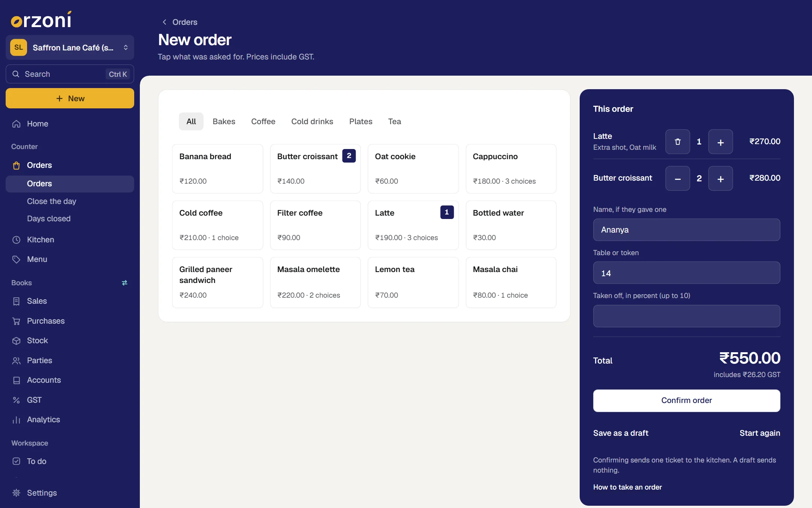Viewport: 812px width, 508px height.
Task: Open the Accounts section
Action: tap(70, 380)
